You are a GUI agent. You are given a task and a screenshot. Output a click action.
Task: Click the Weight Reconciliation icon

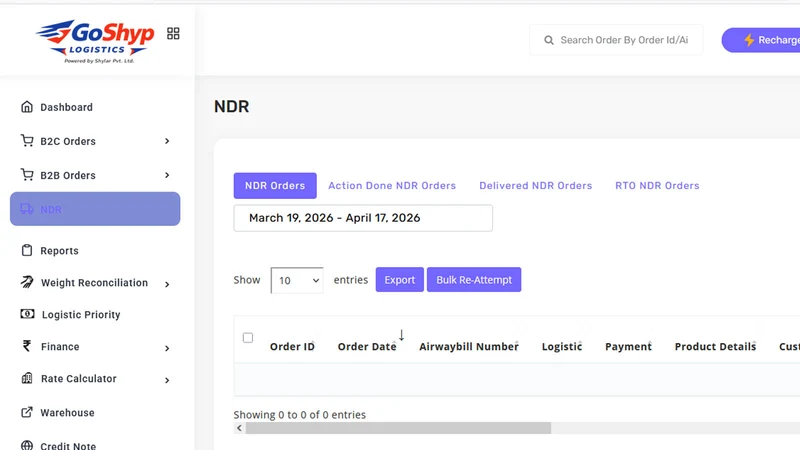click(x=27, y=282)
